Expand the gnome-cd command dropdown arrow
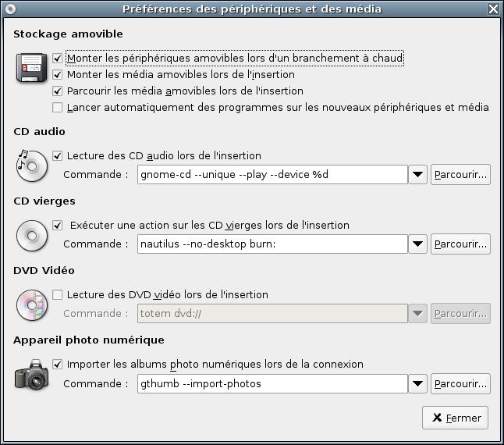 (x=417, y=175)
